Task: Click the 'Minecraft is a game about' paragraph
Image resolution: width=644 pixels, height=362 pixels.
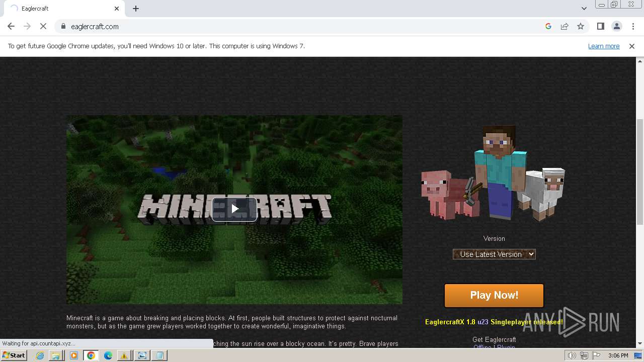Action: [232, 322]
